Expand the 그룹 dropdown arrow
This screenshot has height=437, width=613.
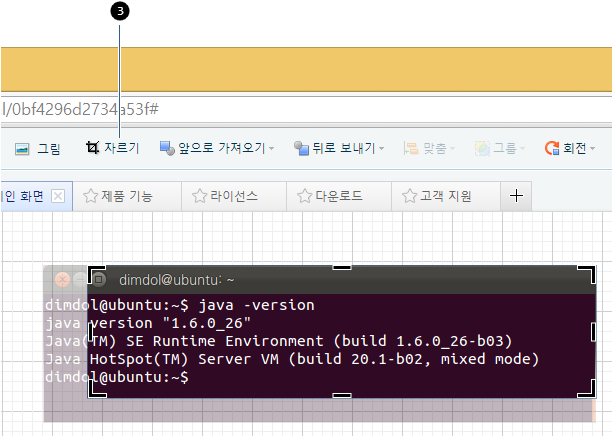[x=522, y=149]
